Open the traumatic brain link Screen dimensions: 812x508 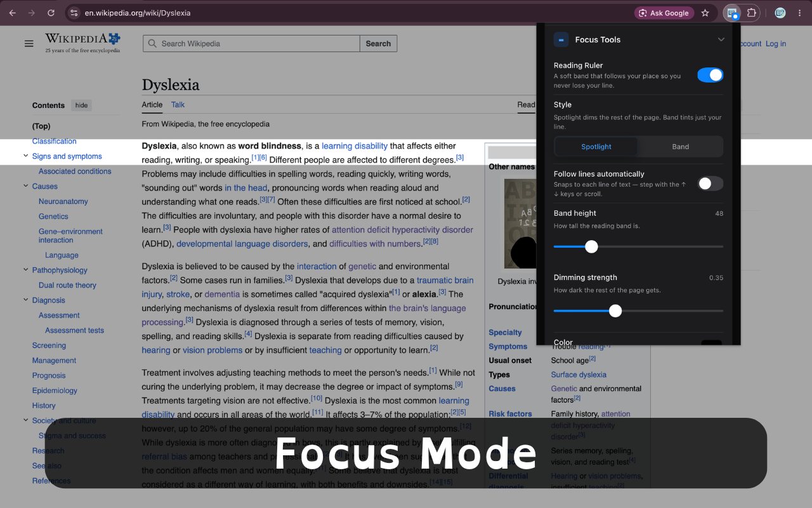click(x=445, y=280)
